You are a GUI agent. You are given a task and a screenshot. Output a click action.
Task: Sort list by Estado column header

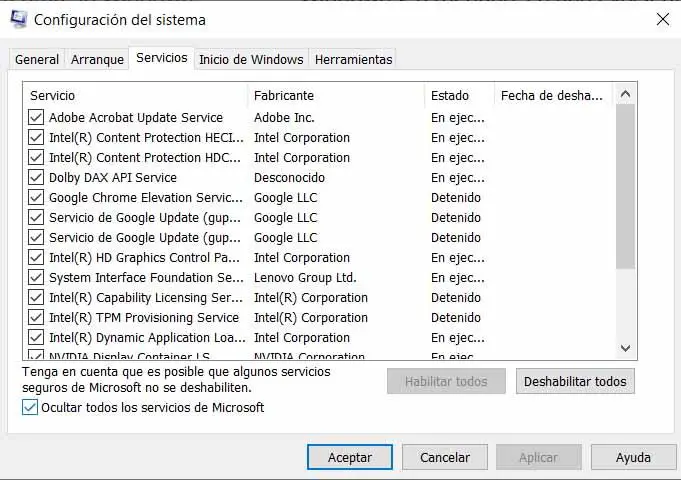(450, 96)
